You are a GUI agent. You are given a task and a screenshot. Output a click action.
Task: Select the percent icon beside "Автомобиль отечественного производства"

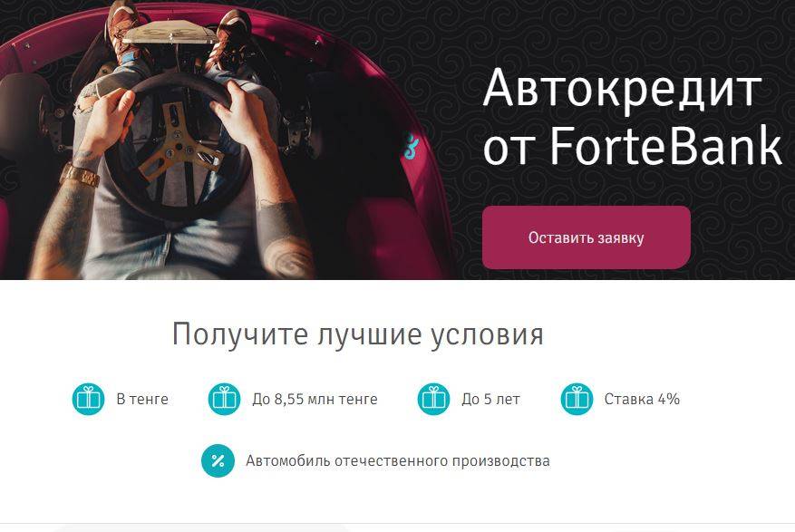coord(218,460)
